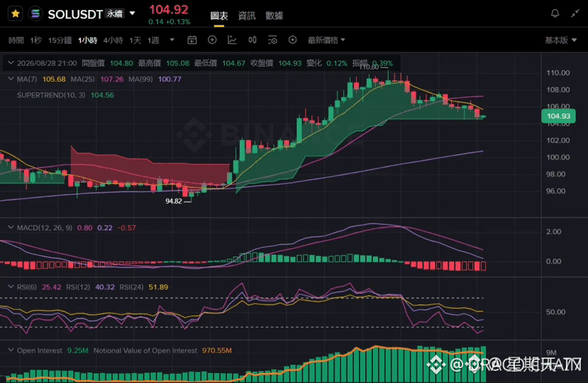Select the 4小時 interval
The image size is (588, 383).
[x=113, y=40]
